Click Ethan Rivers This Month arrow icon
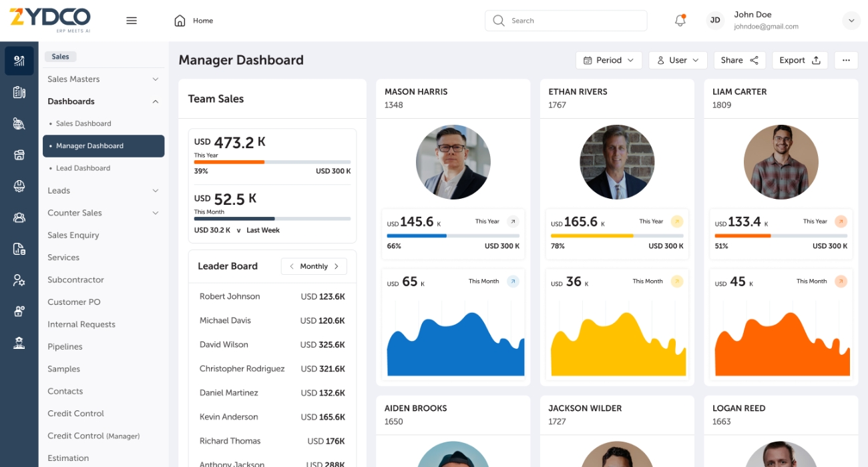Screen dimensions: 868x467 click(x=676, y=282)
